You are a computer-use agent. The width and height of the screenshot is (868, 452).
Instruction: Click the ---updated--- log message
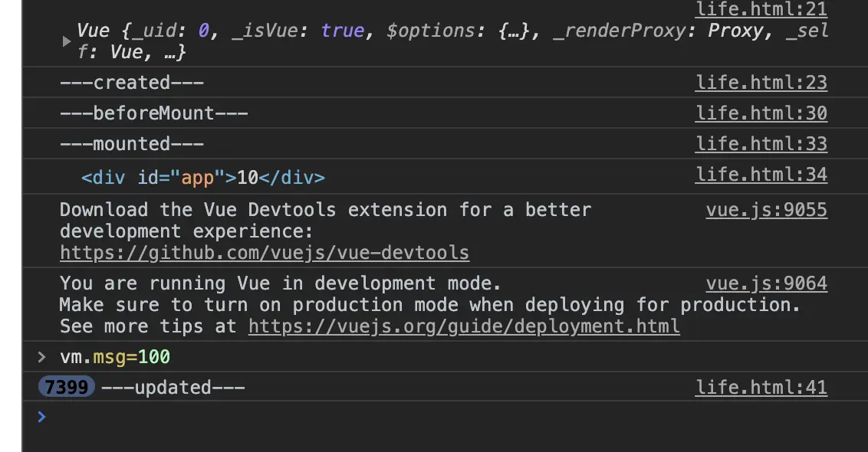pyautogui.click(x=173, y=388)
